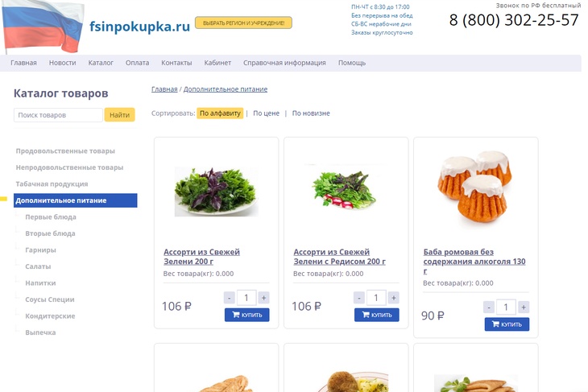Increase quantity of Баба ромовая
This screenshot has height=392, width=588.
(x=524, y=307)
